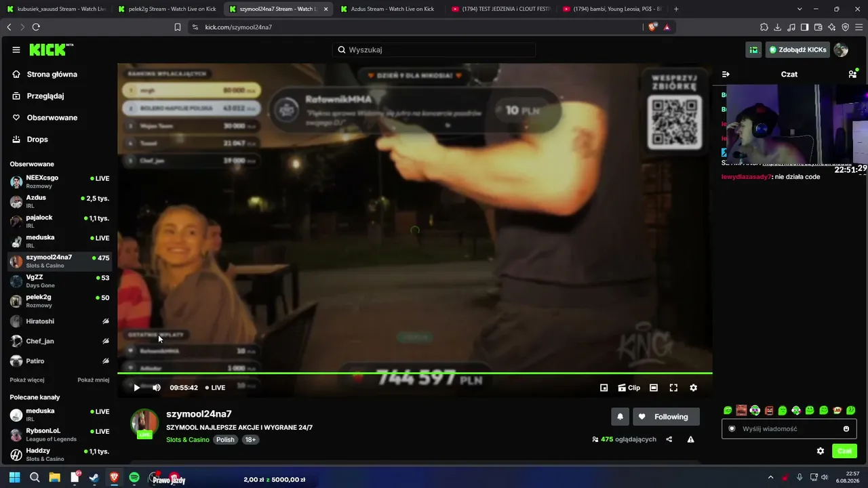Image resolution: width=868 pixels, height=488 pixels.
Task: Mute the stream volume
Action: (x=157, y=388)
